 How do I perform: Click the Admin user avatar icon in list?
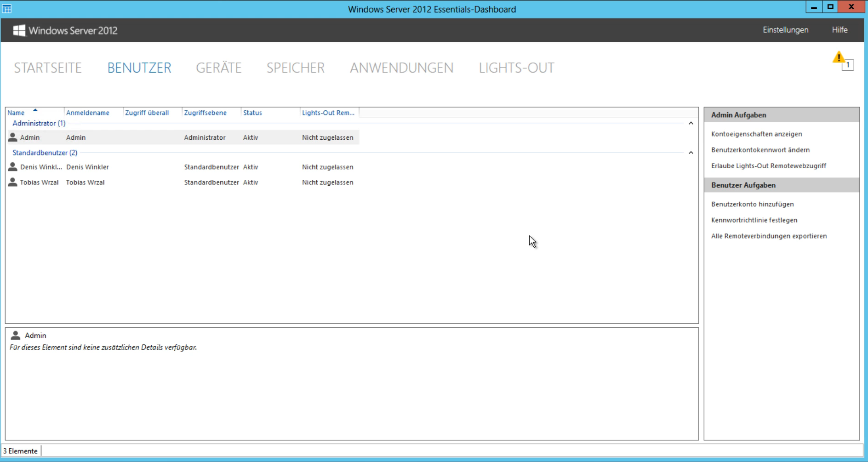click(13, 137)
